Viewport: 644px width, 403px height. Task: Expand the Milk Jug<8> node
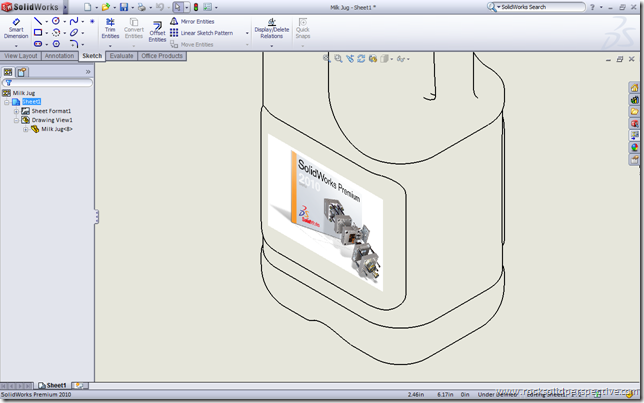click(x=25, y=129)
